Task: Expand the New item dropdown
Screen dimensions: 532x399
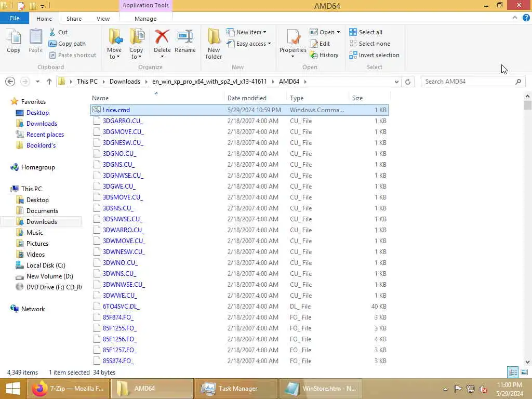Action: (264, 32)
